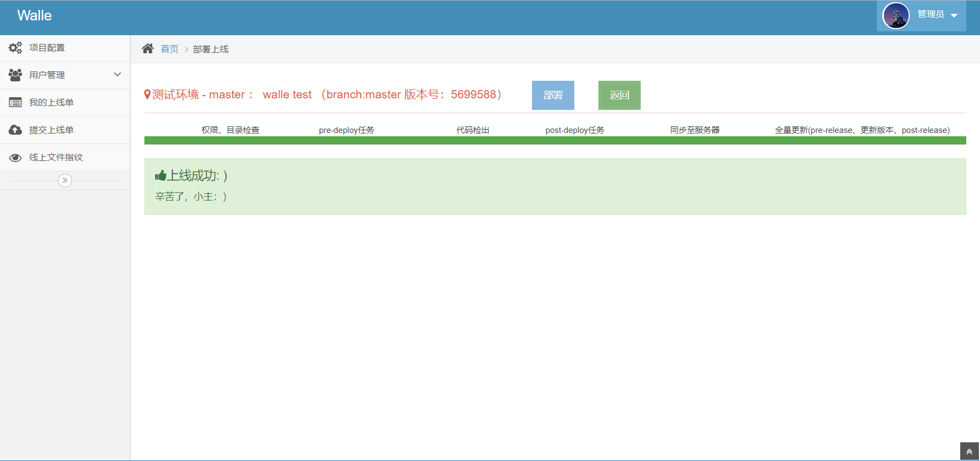Select 提交上线单 in the sidebar

tap(65, 130)
